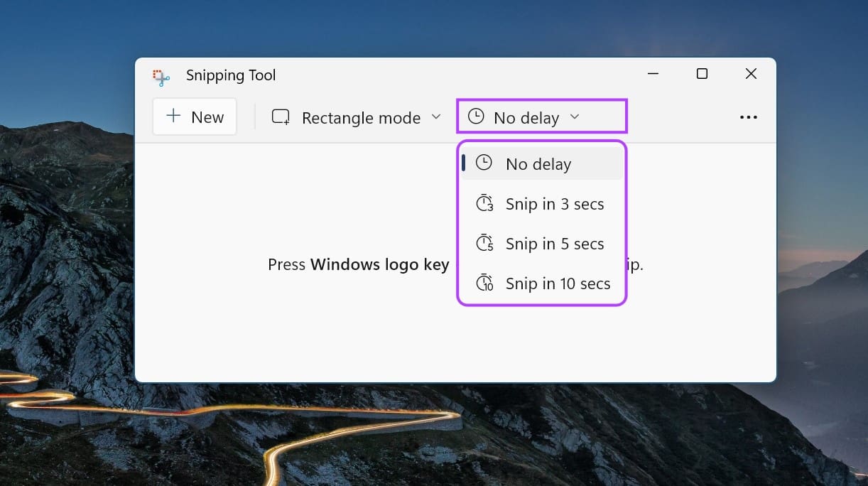The height and width of the screenshot is (486, 868).
Task: Expand the Rectangle mode dropdown
Action: 436,118
